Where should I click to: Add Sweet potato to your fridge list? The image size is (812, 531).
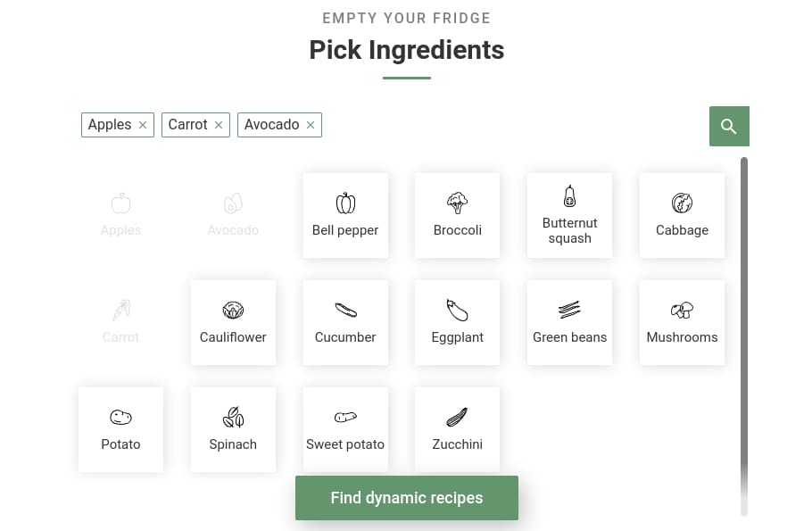coord(345,428)
